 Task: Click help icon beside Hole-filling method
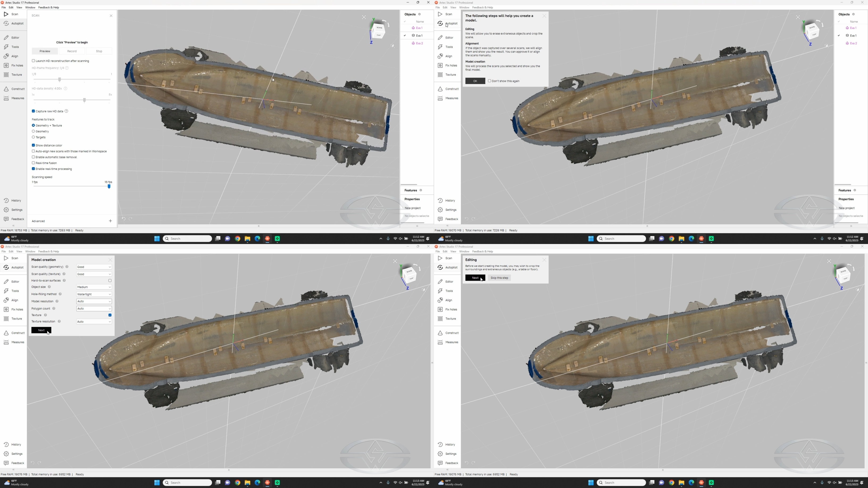[x=60, y=294]
